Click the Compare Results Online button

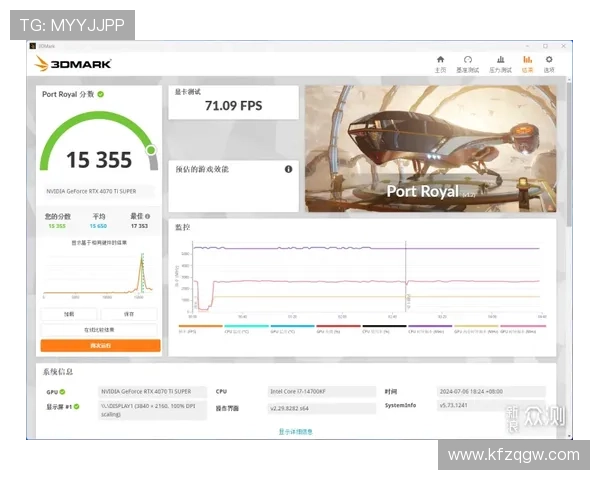pos(99,329)
